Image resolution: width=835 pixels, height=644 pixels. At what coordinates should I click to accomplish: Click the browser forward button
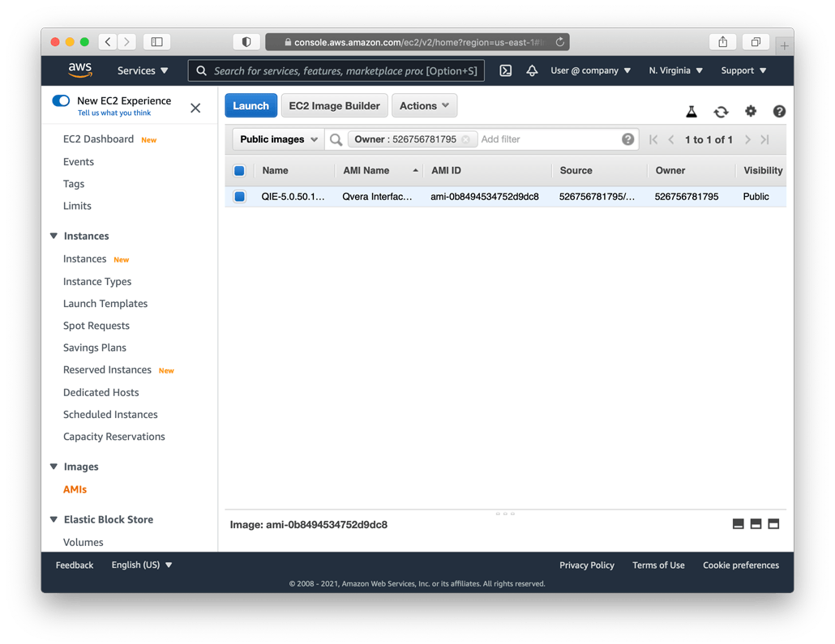click(126, 41)
